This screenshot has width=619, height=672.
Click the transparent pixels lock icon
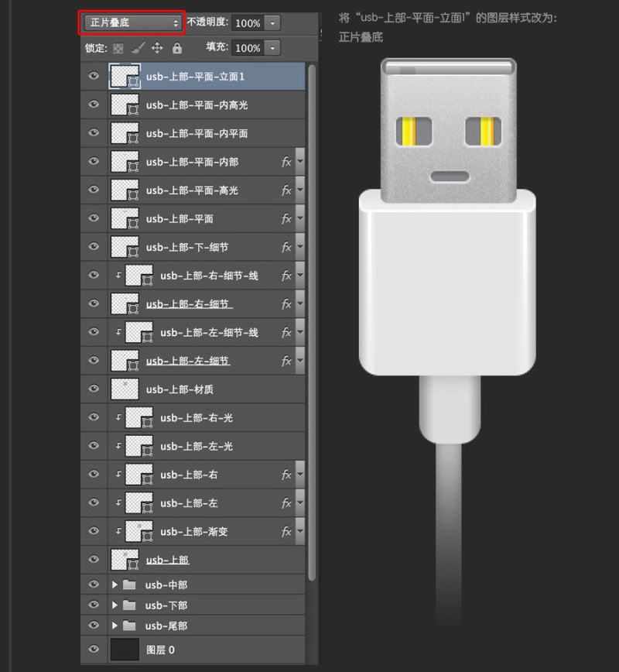coord(118,48)
